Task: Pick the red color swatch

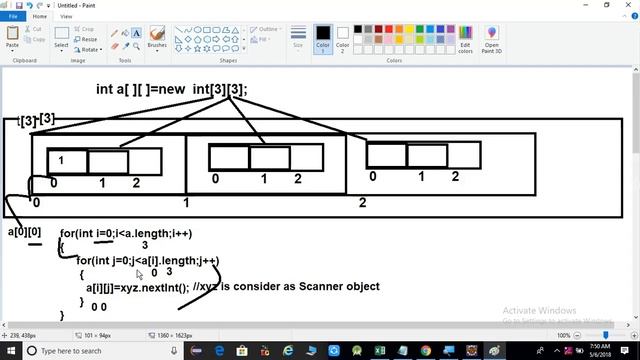Action: point(389,29)
